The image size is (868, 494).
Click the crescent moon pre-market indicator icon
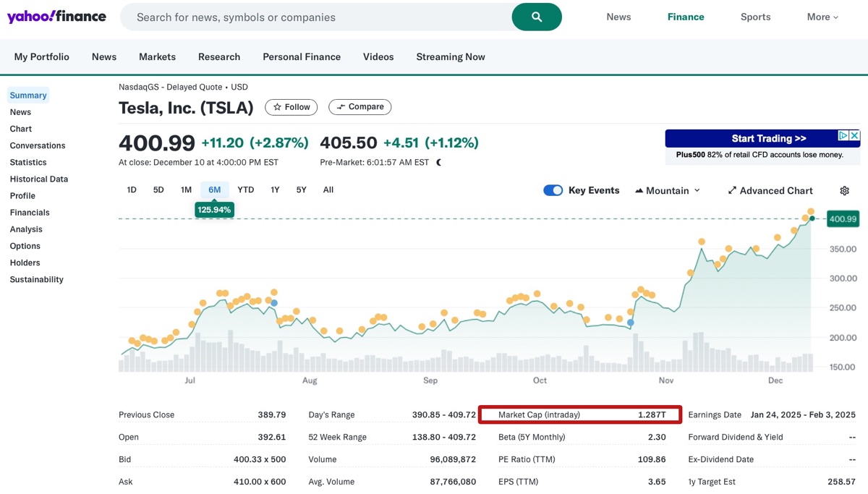pyautogui.click(x=438, y=162)
